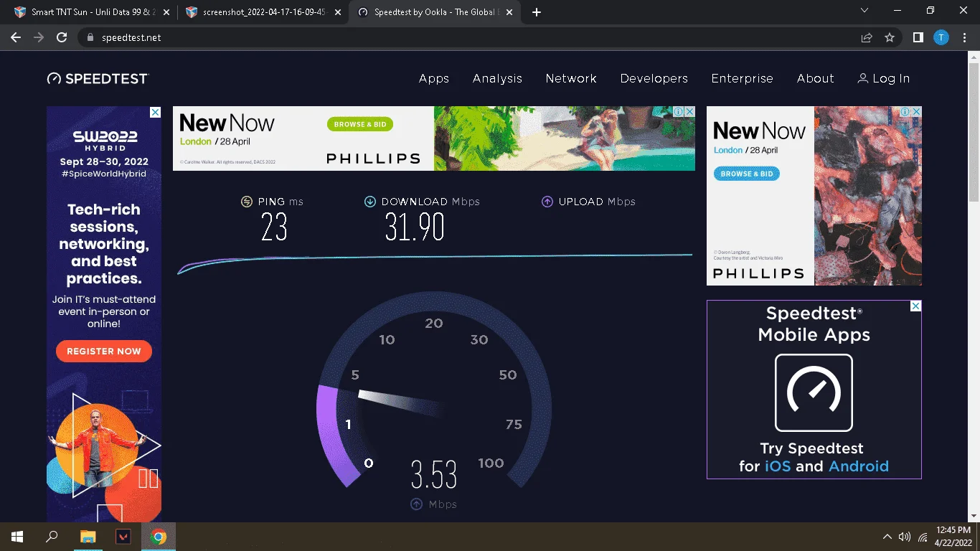Click the Chrome taskbar icon
This screenshot has width=980, height=551.
[x=159, y=537]
